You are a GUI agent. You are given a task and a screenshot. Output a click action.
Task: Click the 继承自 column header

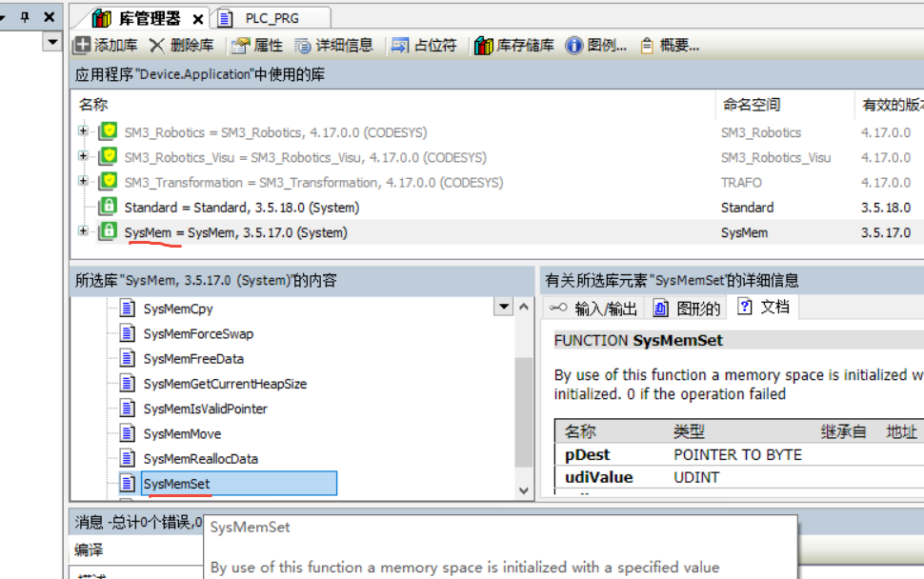point(843,431)
